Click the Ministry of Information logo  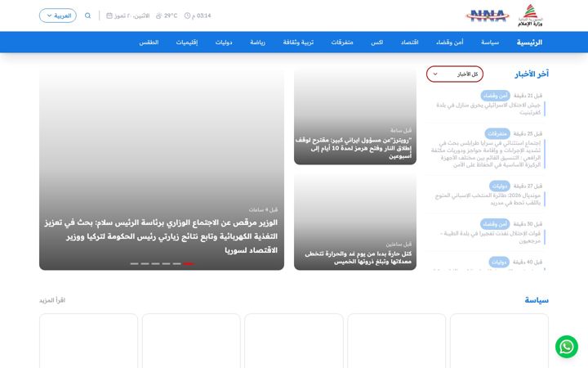pyautogui.click(x=530, y=16)
